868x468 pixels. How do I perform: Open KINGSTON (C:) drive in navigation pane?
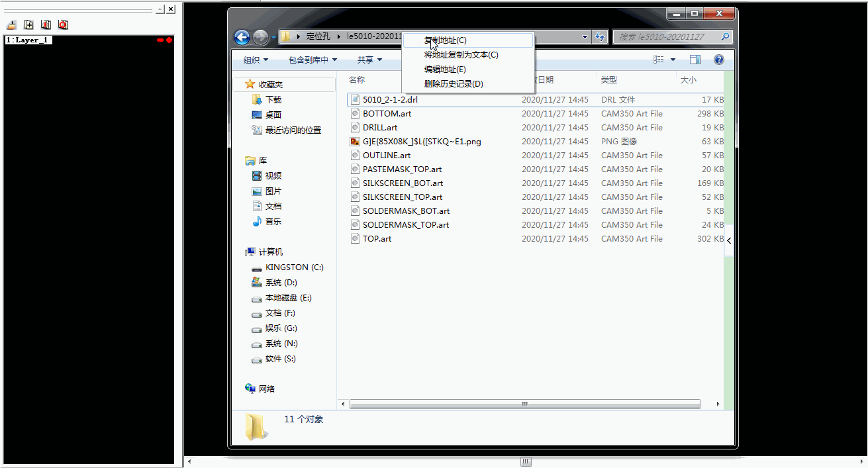294,267
